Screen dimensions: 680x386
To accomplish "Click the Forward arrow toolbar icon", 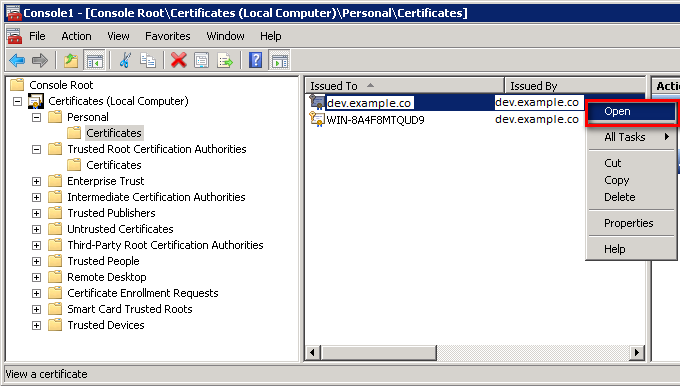I will (39, 60).
